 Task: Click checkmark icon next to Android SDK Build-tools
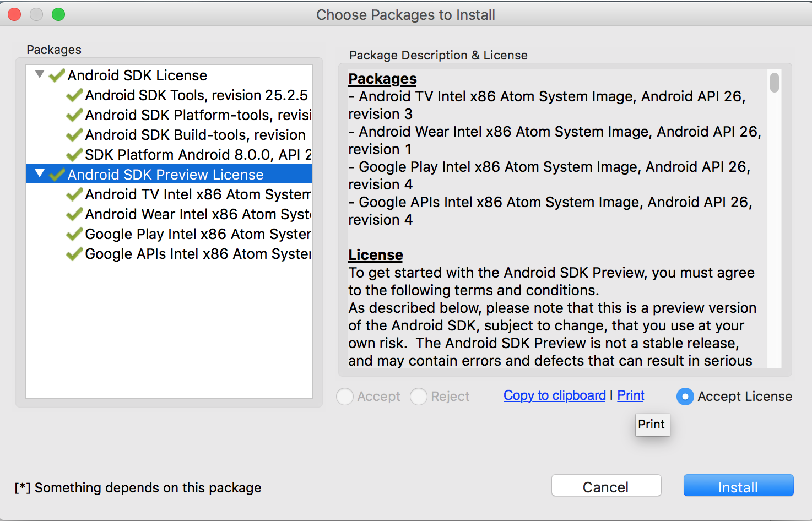[x=74, y=135]
